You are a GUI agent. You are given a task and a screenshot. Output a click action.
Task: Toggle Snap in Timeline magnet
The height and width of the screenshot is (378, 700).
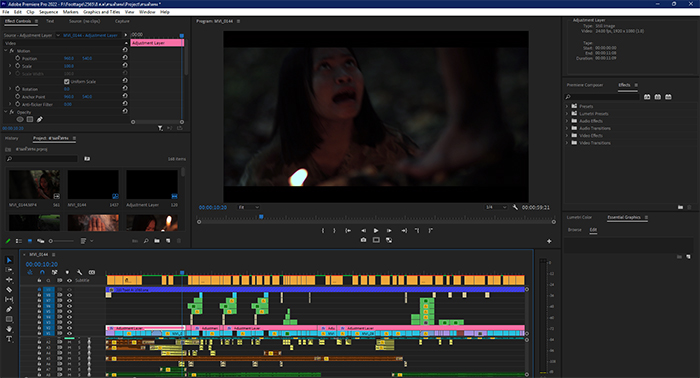click(x=42, y=272)
